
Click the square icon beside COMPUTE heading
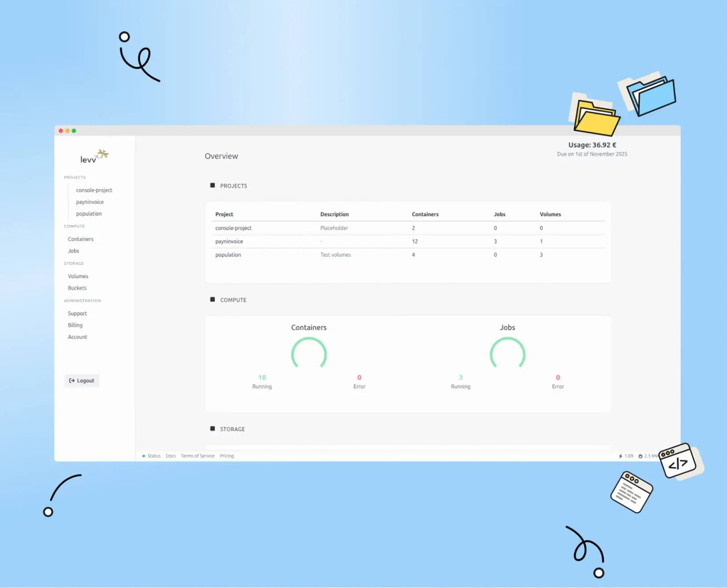212,300
